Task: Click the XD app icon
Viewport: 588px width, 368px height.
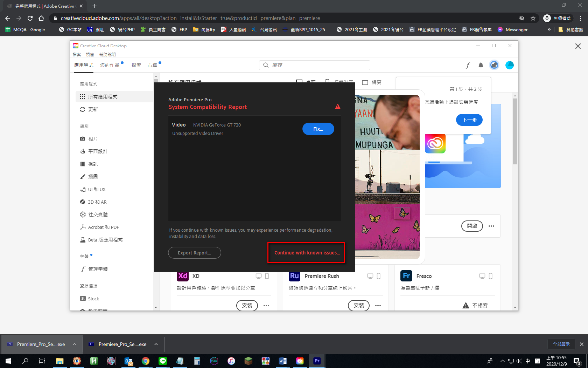Action: 183,276
